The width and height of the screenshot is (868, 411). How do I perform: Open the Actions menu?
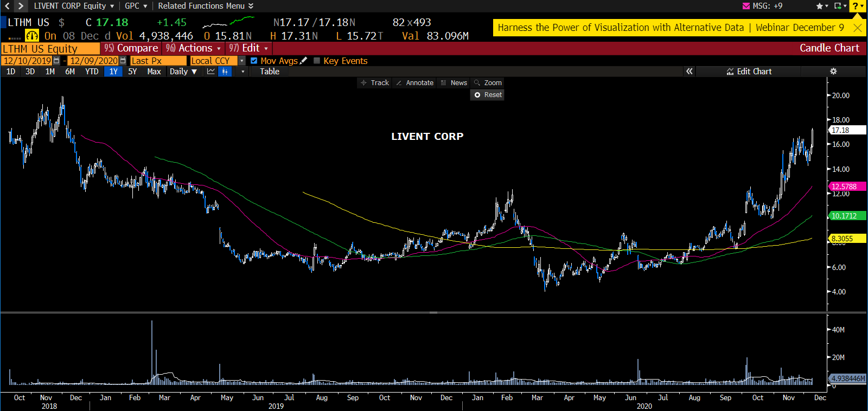coord(194,48)
